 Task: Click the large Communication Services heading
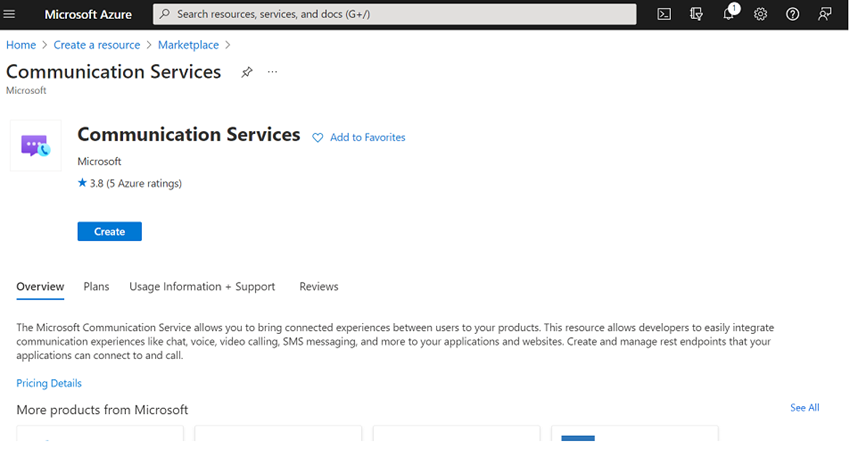[x=189, y=134]
